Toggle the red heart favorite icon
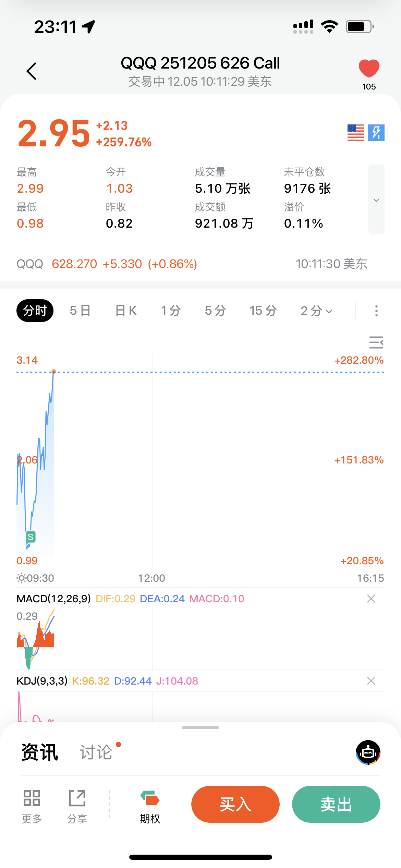The width and height of the screenshot is (401, 868). tap(369, 68)
